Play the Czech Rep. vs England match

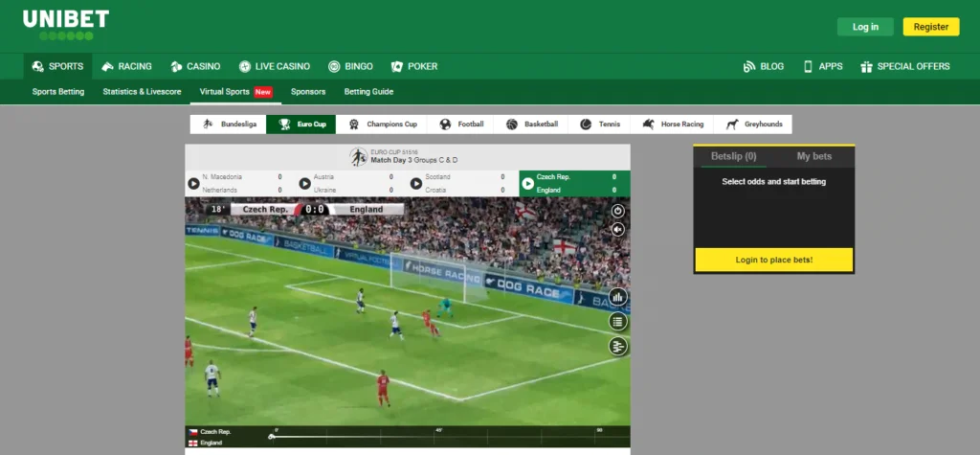(528, 183)
